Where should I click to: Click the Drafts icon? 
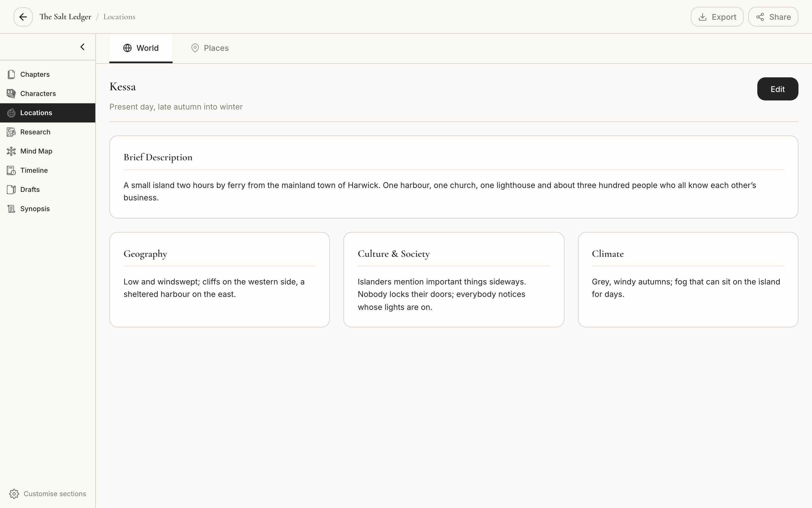coord(11,189)
